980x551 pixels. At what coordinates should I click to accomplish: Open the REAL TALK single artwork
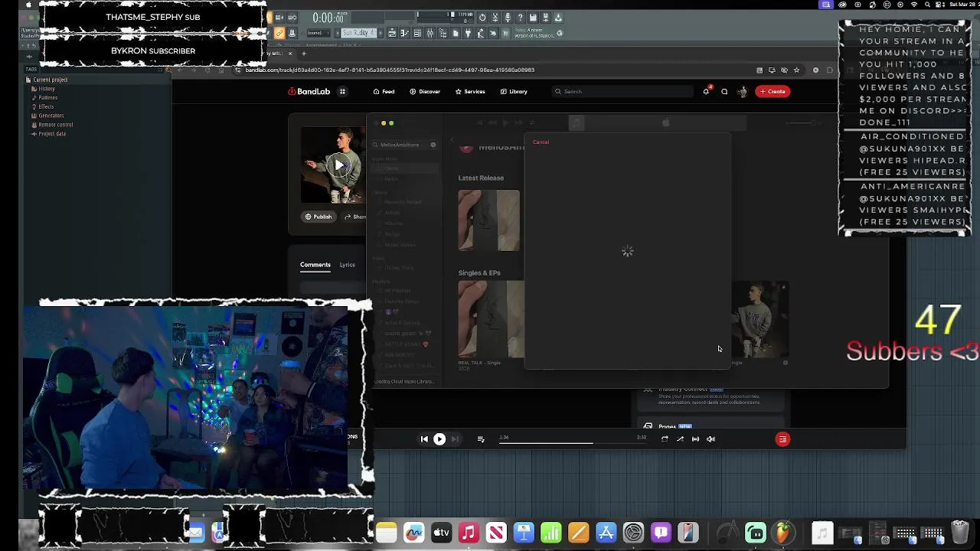point(491,319)
